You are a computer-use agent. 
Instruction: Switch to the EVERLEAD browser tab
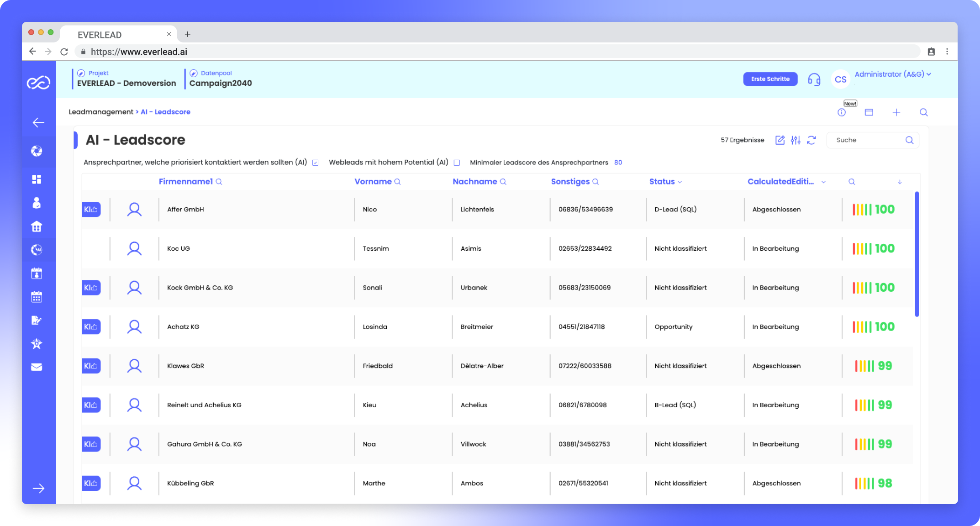[100, 34]
